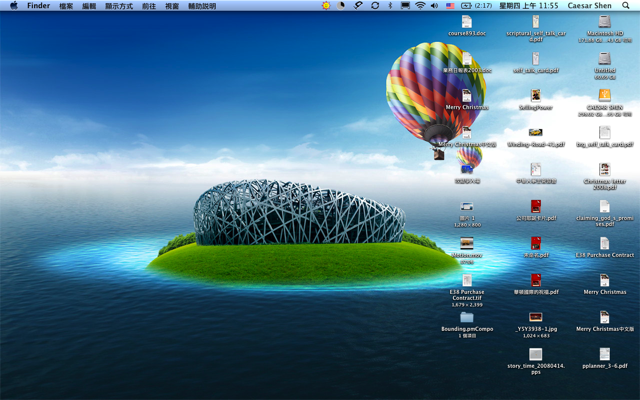Open the Finder menu
Screen dimensions: 640x400
coord(38,5)
